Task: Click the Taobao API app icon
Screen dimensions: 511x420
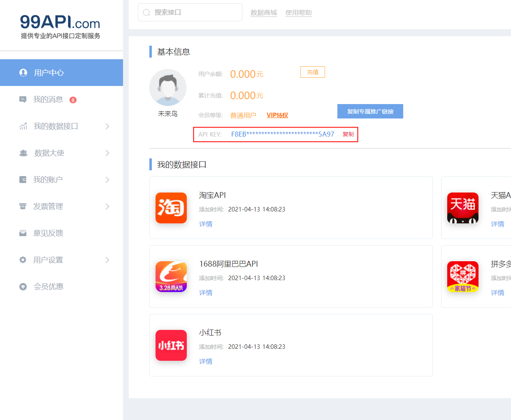Action: 171,208
